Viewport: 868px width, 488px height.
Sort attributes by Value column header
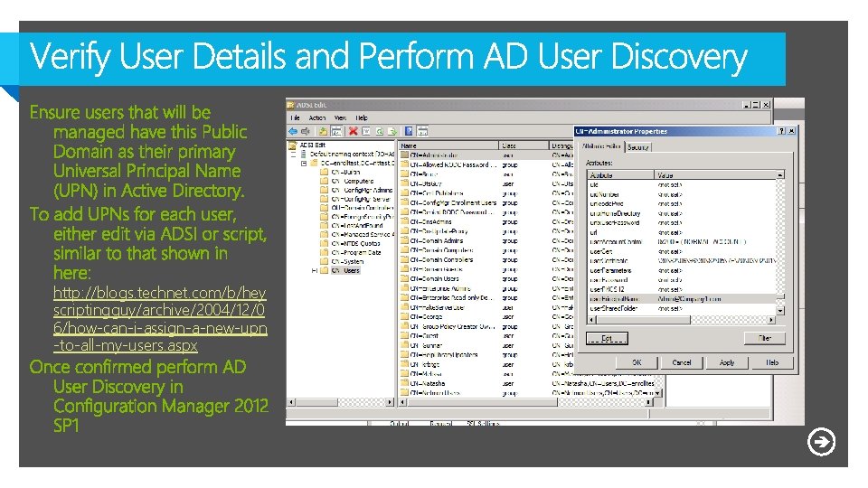coord(715,174)
